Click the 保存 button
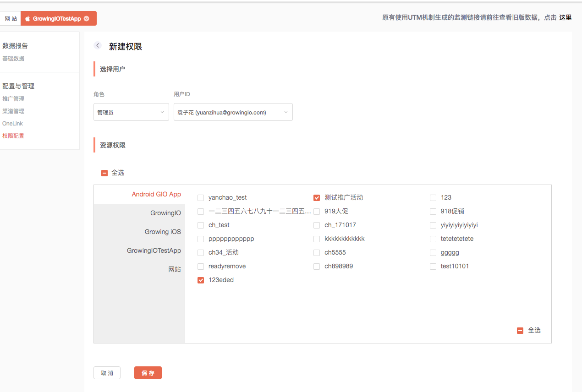The width and height of the screenshot is (582, 392). (148, 373)
